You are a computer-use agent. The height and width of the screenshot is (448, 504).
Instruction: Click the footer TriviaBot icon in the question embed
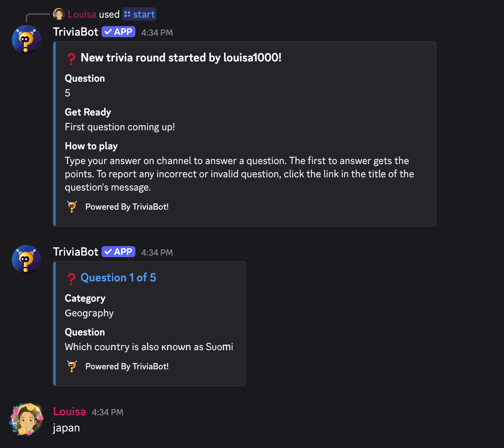coord(72,366)
